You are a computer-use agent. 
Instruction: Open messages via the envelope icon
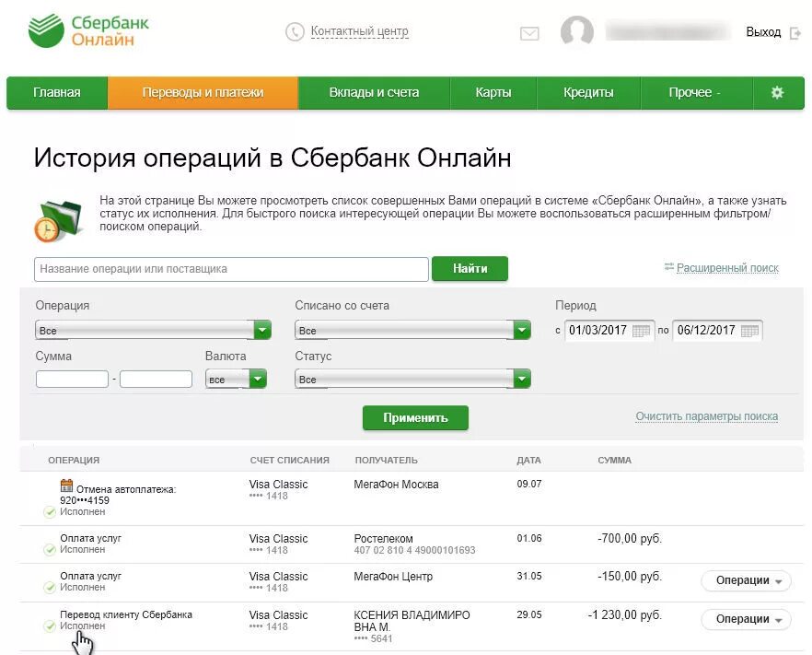pos(529,34)
